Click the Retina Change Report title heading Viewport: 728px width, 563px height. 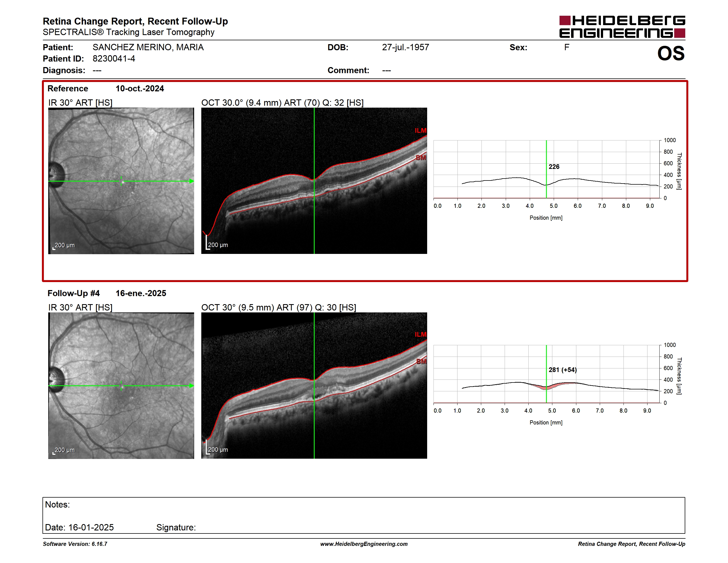pyautogui.click(x=135, y=21)
